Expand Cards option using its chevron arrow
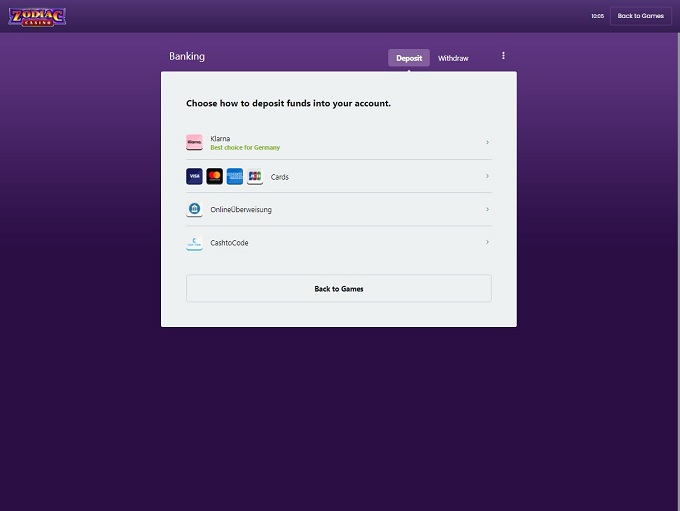The image size is (680, 511). (487, 177)
